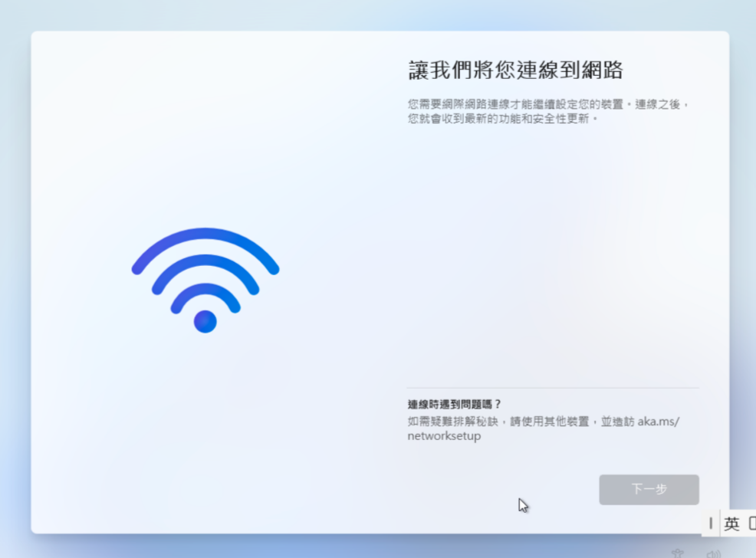The height and width of the screenshot is (558, 756).
Task: Open the volume speaker icon
Action: click(x=714, y=553)
